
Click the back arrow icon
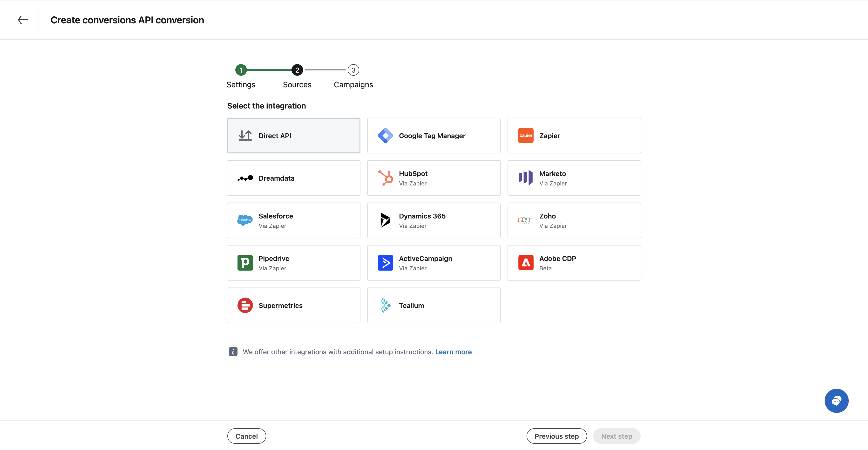(x=23, y=20)
